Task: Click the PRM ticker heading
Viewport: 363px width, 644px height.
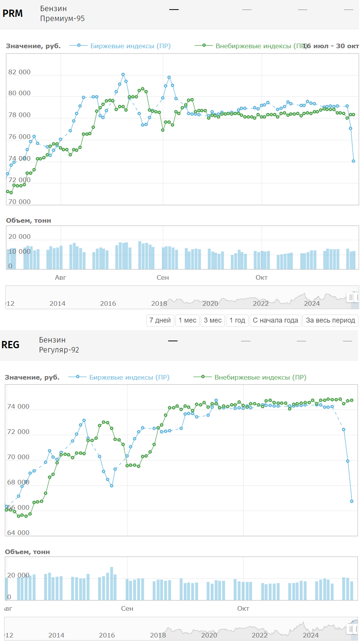Action: pyautogui.click(x=13, y=13)
